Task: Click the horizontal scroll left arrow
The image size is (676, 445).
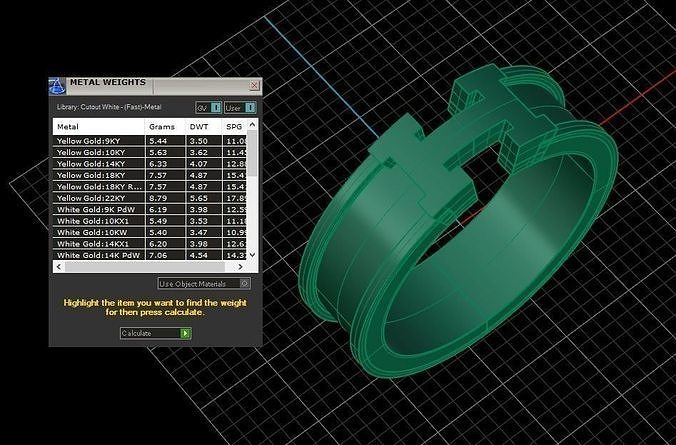Action: pos(59,267)
